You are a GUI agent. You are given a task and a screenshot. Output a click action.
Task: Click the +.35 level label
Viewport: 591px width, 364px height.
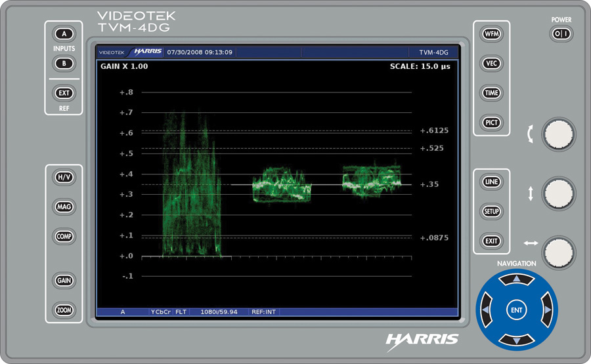point(429,184)
